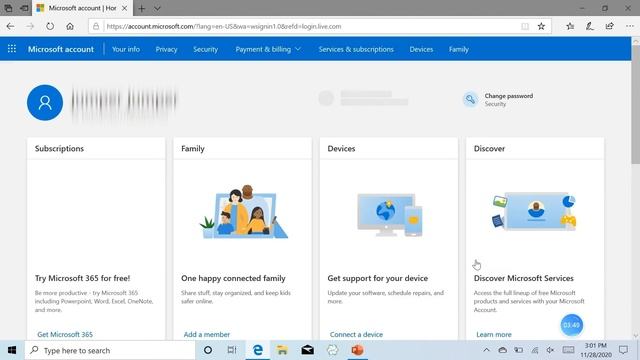Open Edge Settings and more menu
Screen dimensions: 640x360
(629, 26)
